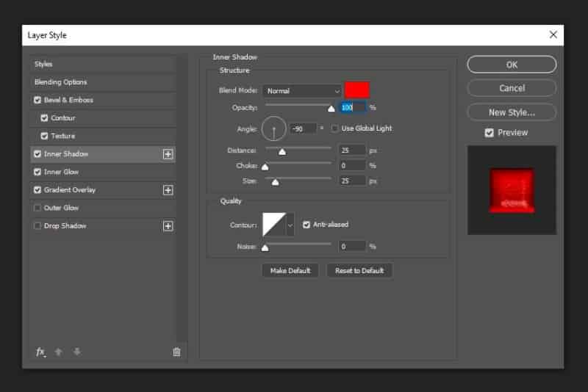Select the Gradient Overlay effect row
This screenshot has width=588, height=392.
[103, 190]
